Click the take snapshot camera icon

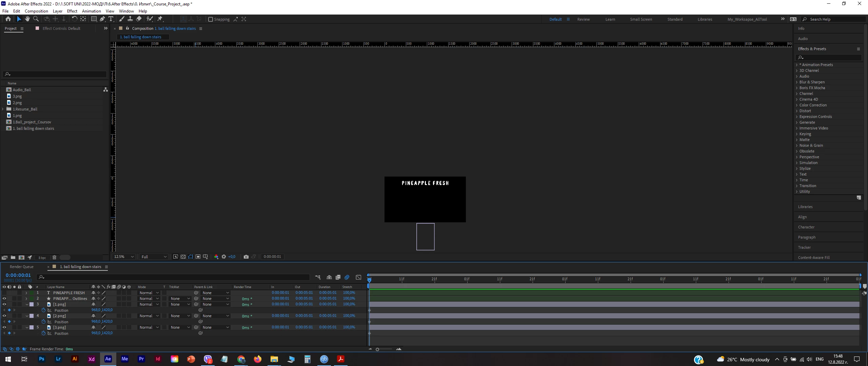point(246,257)
